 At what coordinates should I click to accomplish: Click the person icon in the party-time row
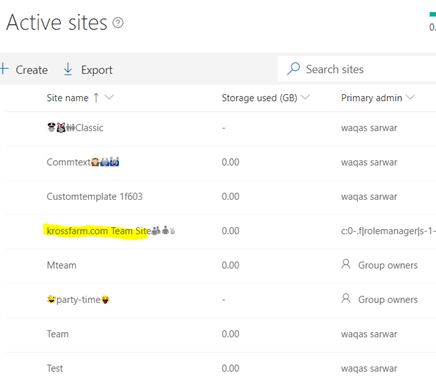click(346, 299)
